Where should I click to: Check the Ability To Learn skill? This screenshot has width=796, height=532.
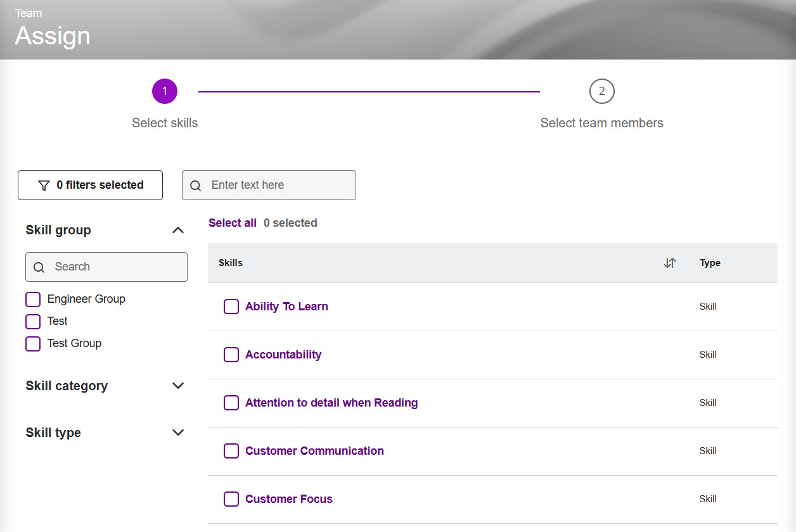click(231, 306)
